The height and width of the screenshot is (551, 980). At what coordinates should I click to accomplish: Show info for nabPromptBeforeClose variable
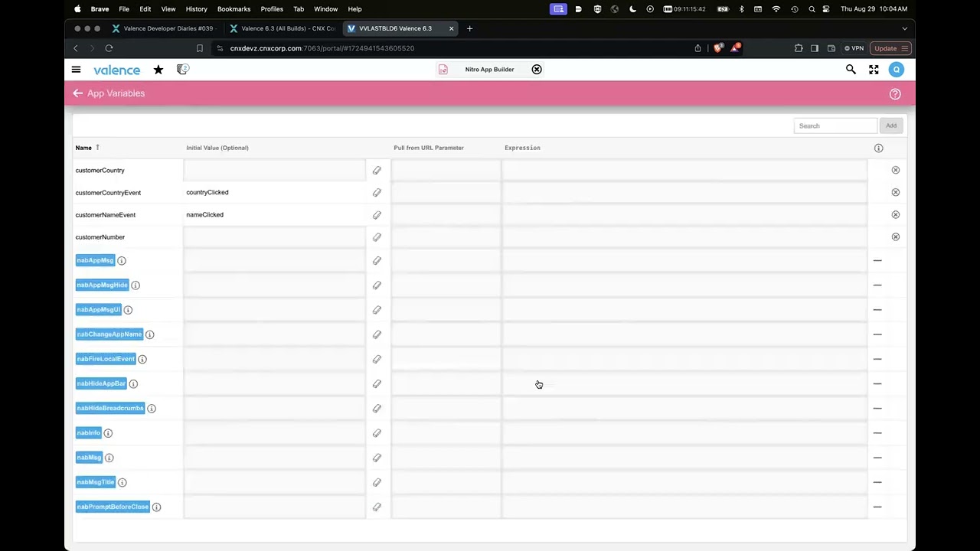157,507
